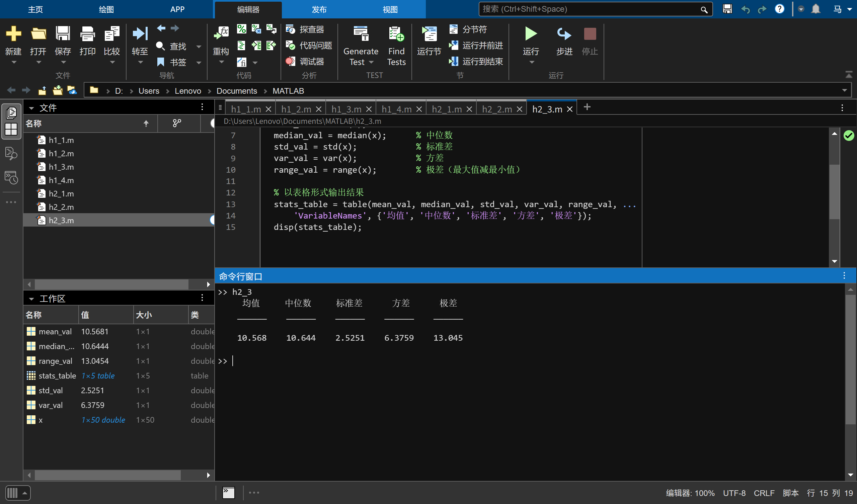The height and width of the screenshot is (504, 857).
Task: Click the Compare (比较) files icon
Action: tap(111, 34)
